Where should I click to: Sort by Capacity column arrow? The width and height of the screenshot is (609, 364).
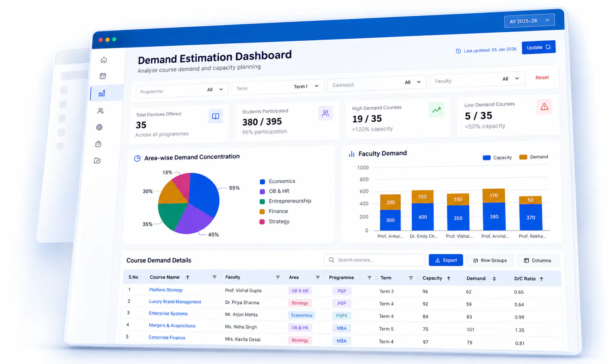click(x=448, y=278)
